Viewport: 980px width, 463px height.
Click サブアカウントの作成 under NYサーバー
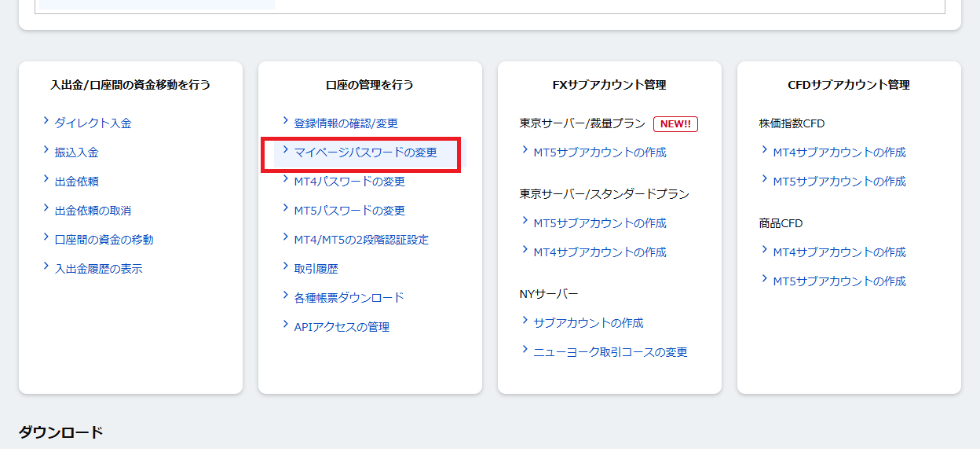click(x=588, y=323)
